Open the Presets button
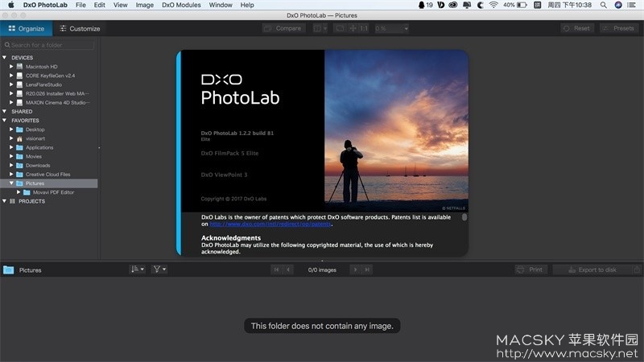The image size is (644, 362). [x=619, y=28]
